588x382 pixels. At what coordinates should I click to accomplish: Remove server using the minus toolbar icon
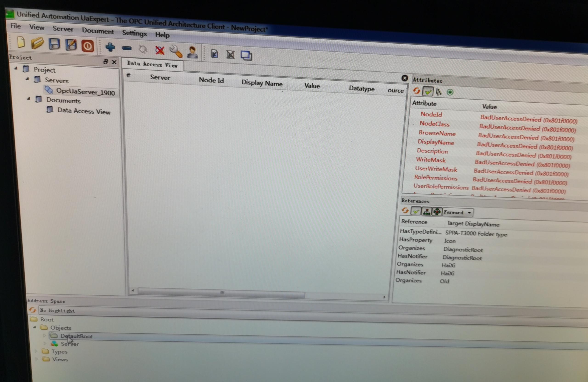coord(127,49)
